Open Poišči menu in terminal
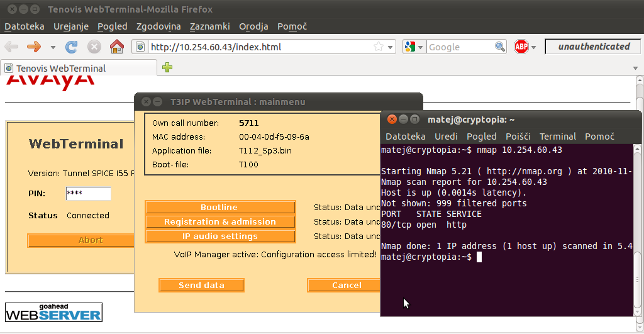Viewport: 644px width, 334px height. pyautogui.click(x=518, y=136)
